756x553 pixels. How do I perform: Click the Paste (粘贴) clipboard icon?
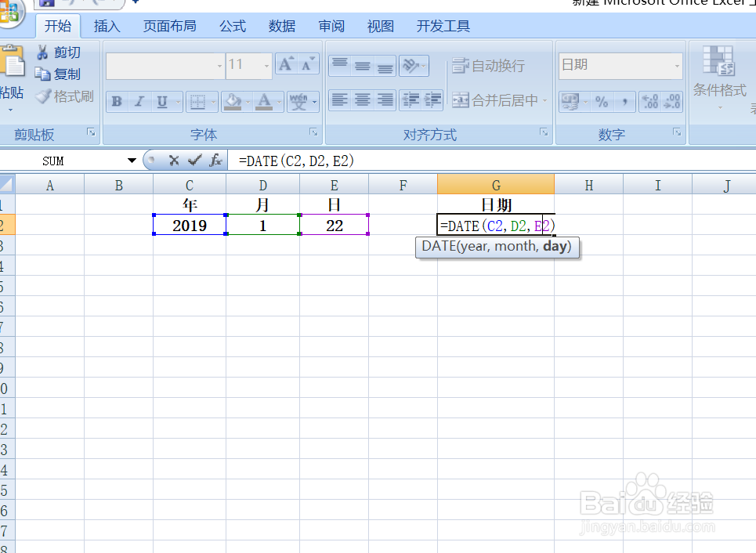[13, 61]
